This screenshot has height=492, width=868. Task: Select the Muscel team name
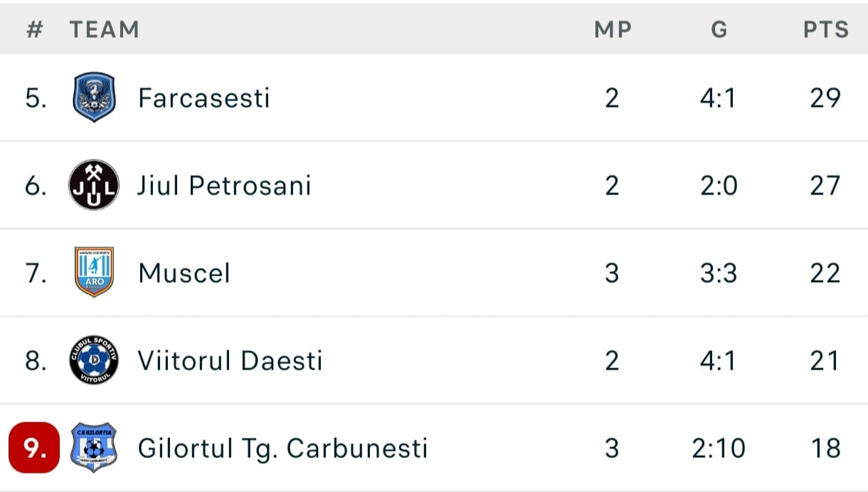pyautogui.click(x=184, y=273)
